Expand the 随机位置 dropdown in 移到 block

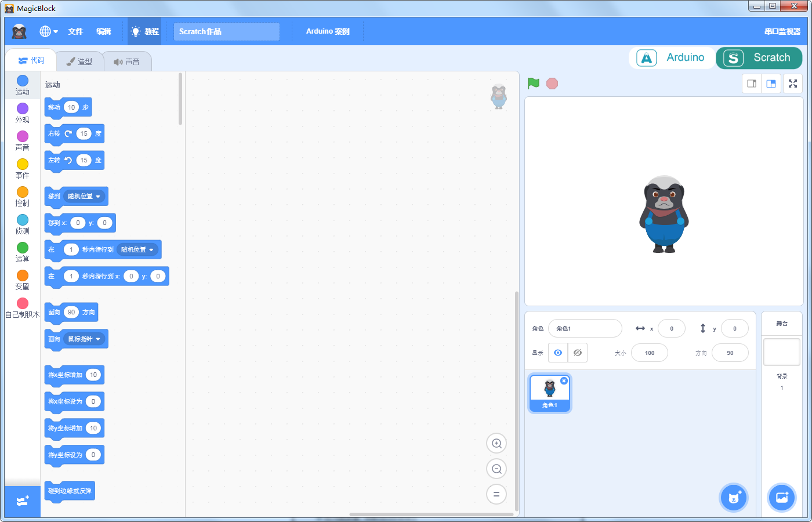[84, 196]
